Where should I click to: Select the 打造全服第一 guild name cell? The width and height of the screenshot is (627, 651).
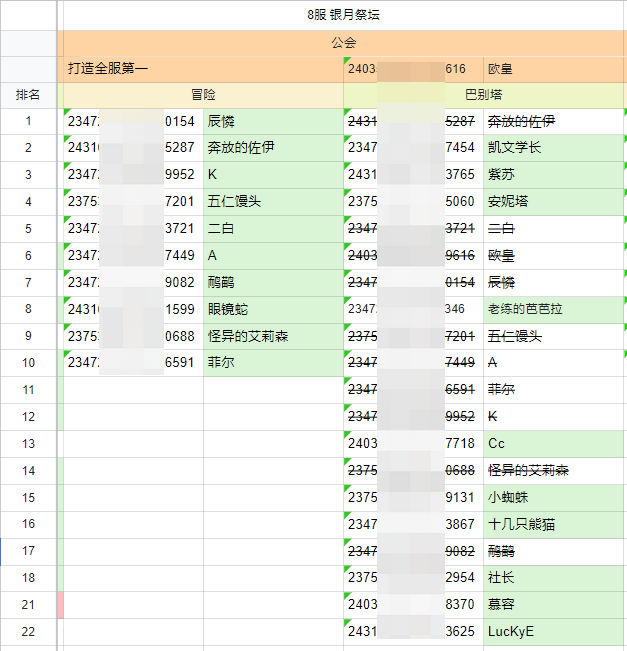[200, 69]
